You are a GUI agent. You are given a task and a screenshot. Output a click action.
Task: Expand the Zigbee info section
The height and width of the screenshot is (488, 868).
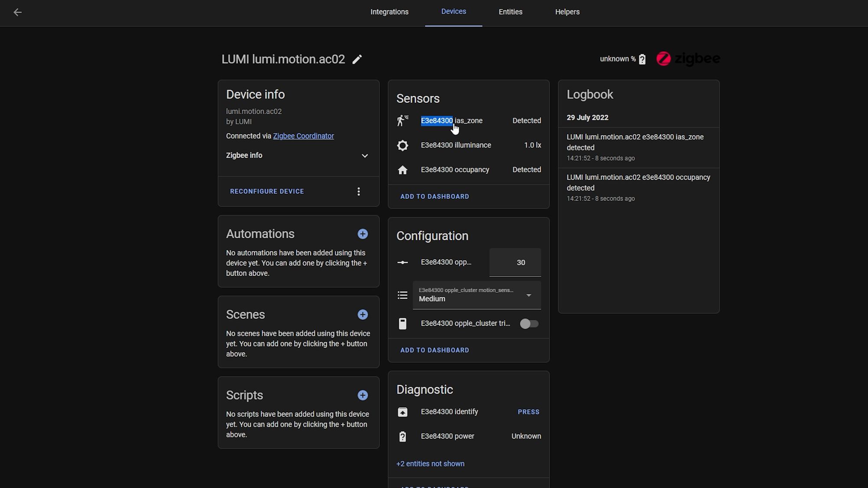tap(298, 155)
